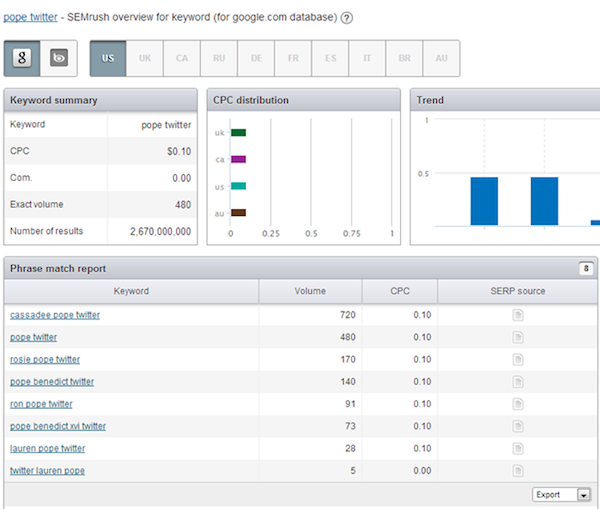Click the 0.00 CPC cell for twitter lauren pope
The image size is (600, 509).
click(422, 470)
